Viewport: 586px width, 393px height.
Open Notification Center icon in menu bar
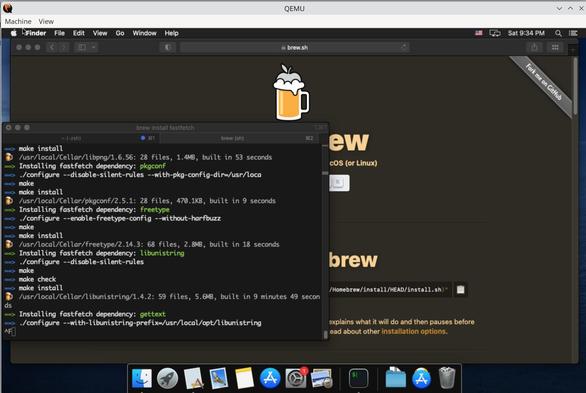(x=573, y=33)
